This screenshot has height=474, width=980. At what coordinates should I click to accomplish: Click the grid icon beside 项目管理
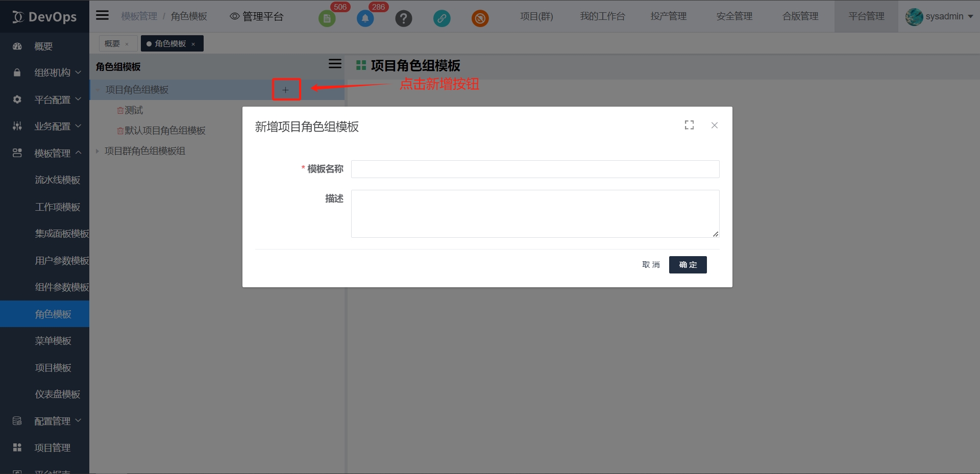point(17,447)
